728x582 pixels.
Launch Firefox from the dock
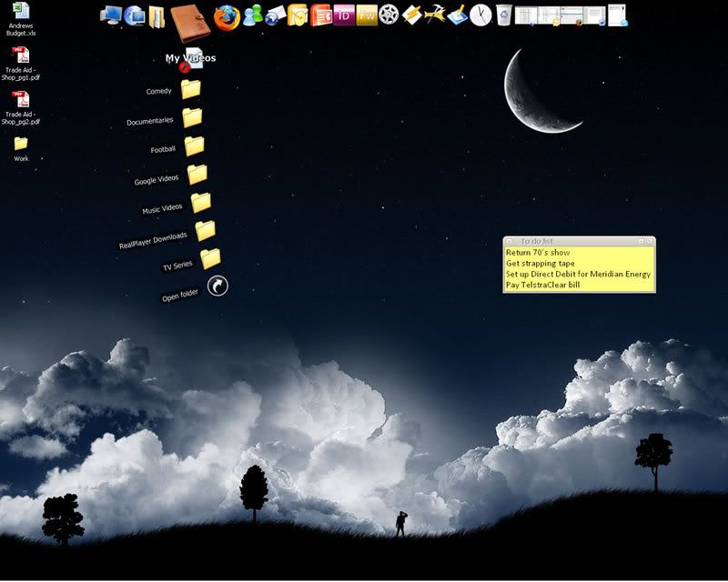[x=227, y=17]
